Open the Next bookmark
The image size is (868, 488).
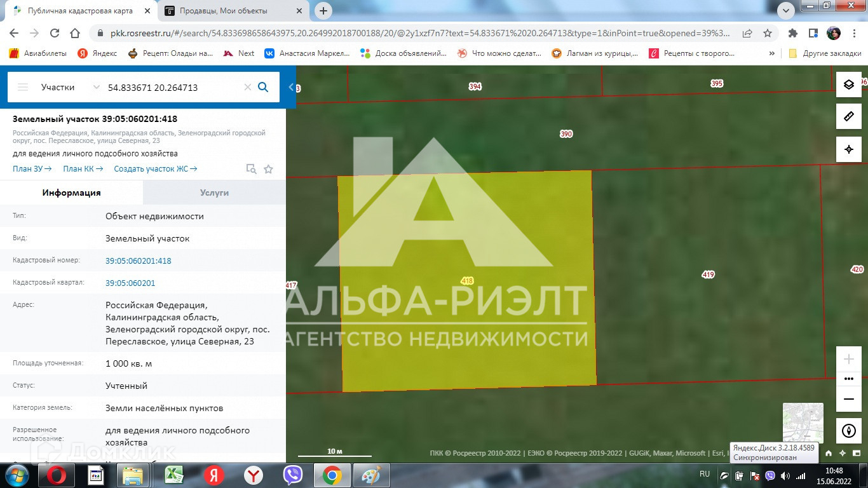(x=239, y=53)
